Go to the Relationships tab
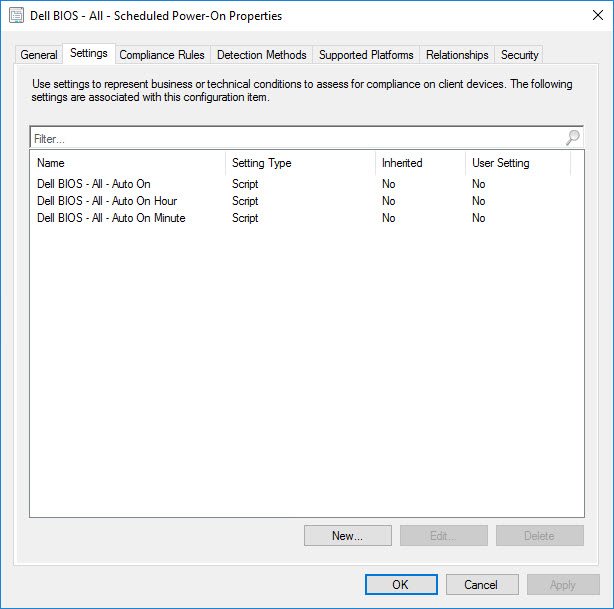Viewport: 614px width, 609px height. [457, 55]
